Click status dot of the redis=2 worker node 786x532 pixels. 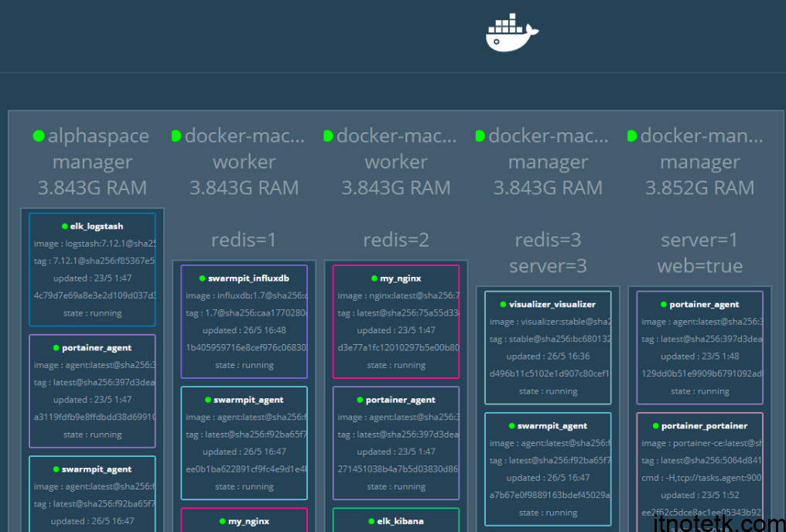(x=328, y=136)
